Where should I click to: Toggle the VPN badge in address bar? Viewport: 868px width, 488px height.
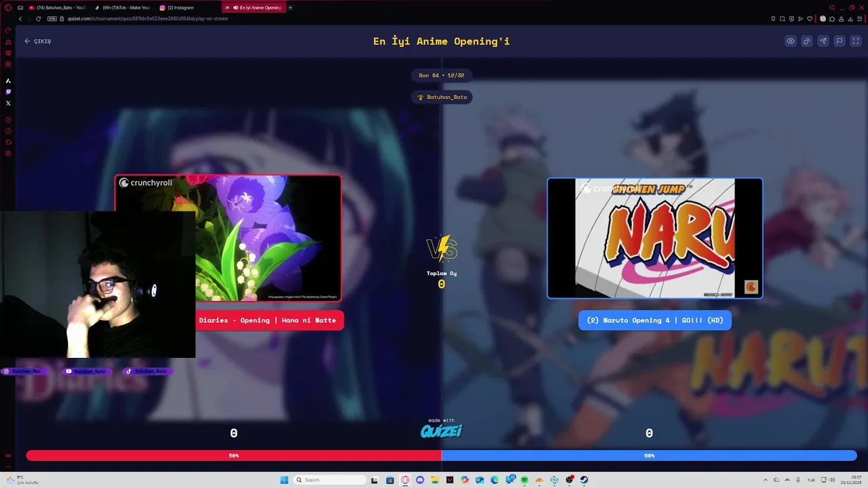coord(52,19)
